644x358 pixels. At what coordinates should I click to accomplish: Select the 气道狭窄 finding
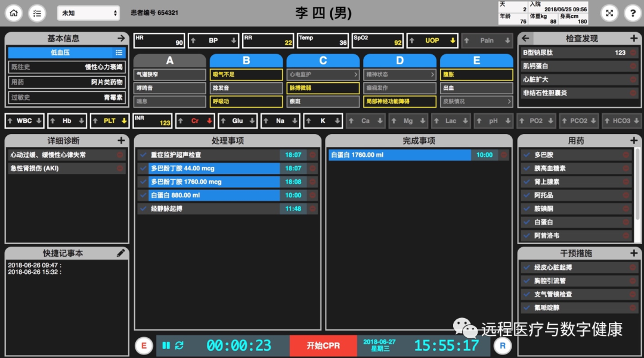click(169, 74)
